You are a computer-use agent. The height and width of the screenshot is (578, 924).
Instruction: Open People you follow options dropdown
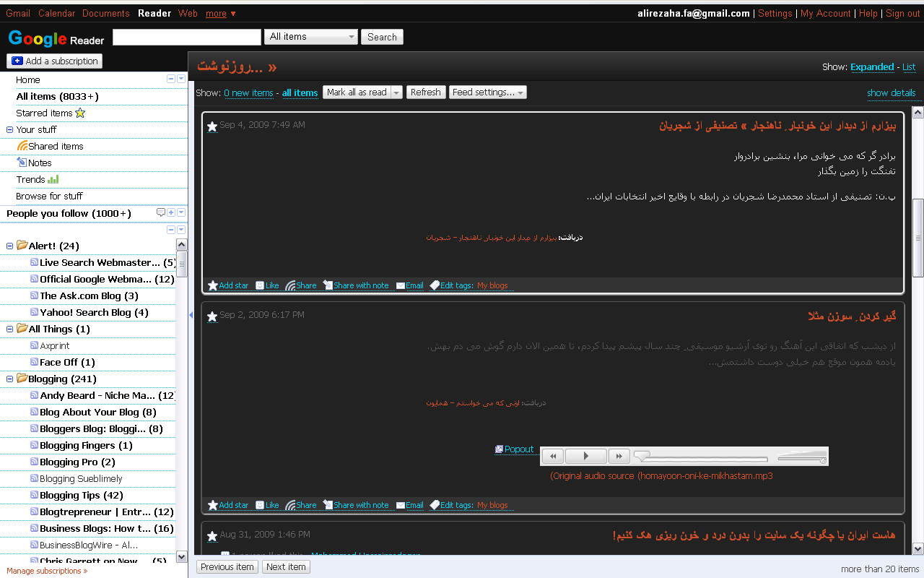[x=181, y=212]
